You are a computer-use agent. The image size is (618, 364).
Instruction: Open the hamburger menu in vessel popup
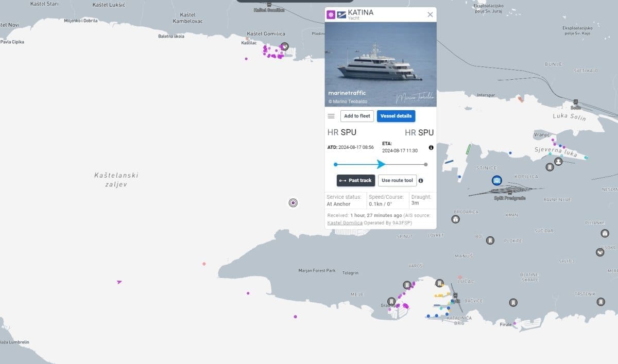click(x=331, y=116)
